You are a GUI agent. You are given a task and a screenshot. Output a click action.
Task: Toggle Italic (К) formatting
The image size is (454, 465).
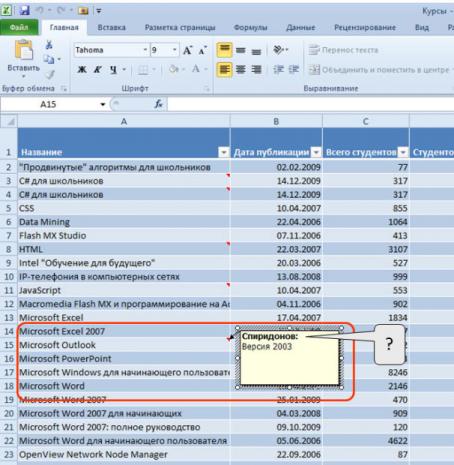point(98,70)
